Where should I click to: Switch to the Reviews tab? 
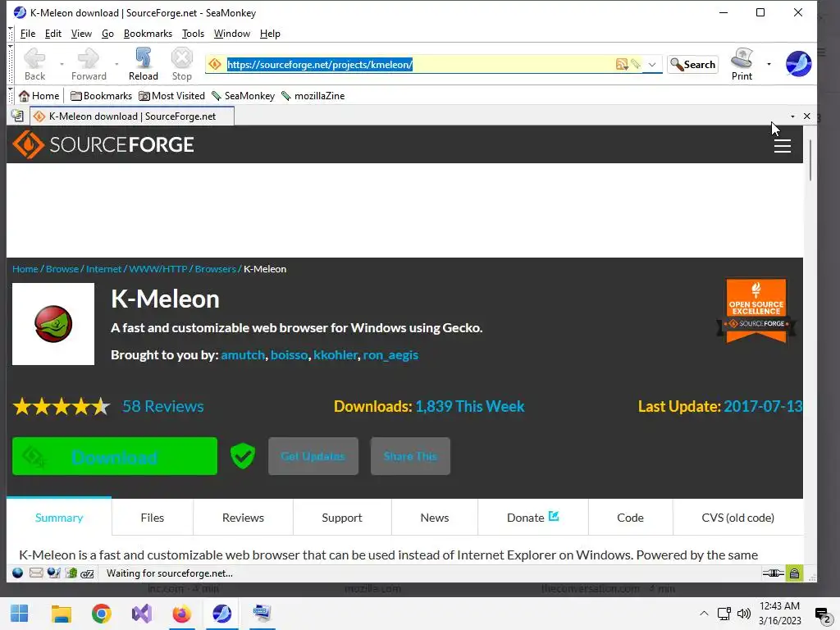[243, 518]
